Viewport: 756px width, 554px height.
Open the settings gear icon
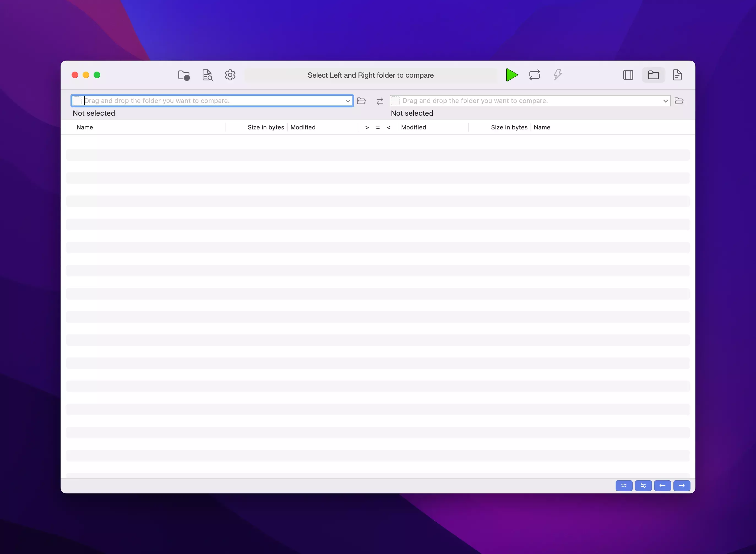click(x=230, y=75)
